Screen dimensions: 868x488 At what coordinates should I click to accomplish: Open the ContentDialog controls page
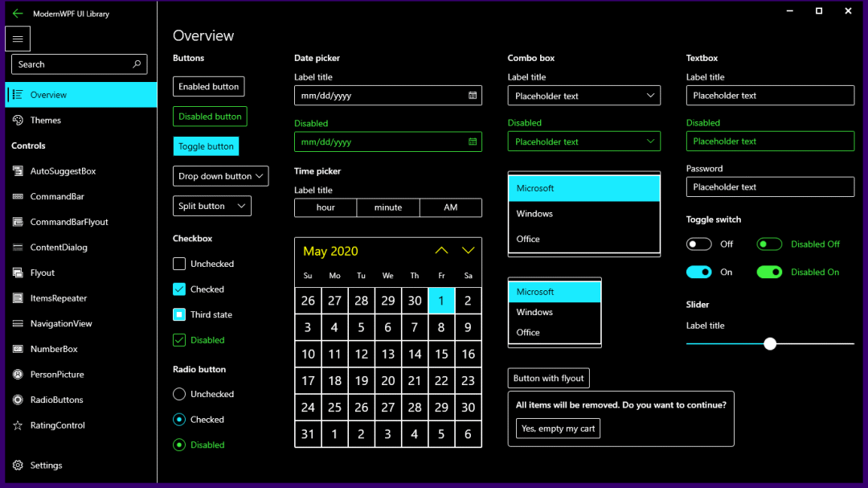pos(56,247)
